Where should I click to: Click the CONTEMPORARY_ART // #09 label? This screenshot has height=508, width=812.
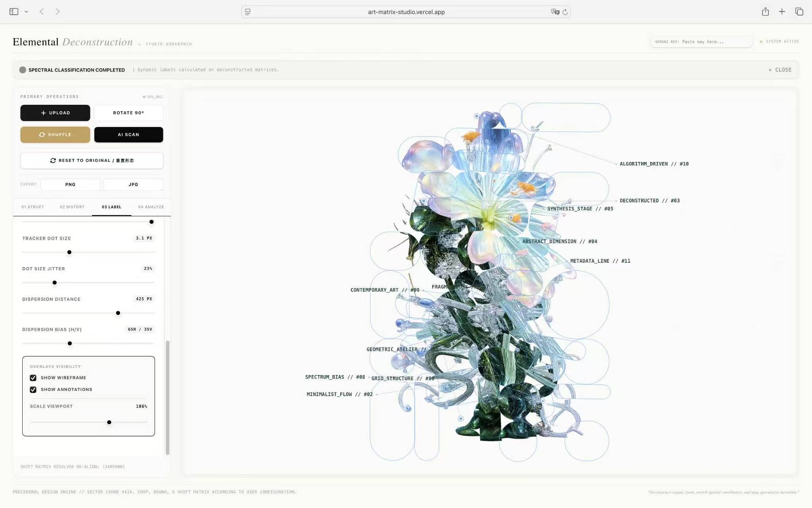click(385, 290)
